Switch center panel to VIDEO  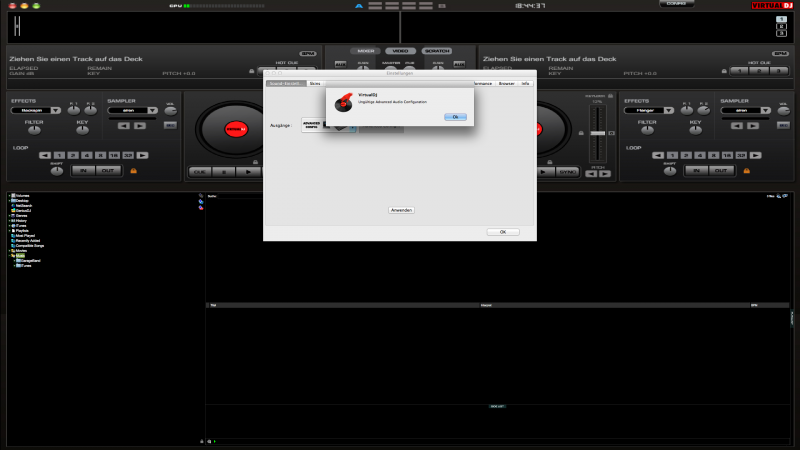(x=400, y=51)
